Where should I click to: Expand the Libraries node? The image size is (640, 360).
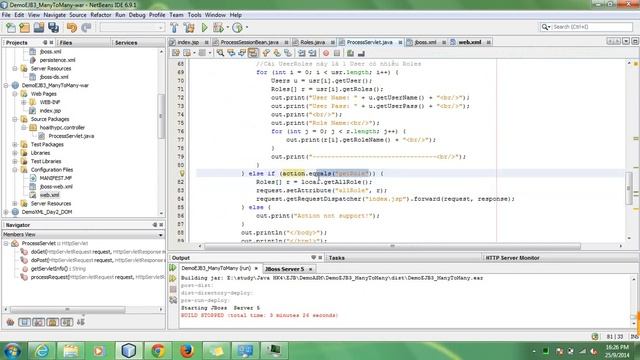pyautogui.click(x=15, y=153)
